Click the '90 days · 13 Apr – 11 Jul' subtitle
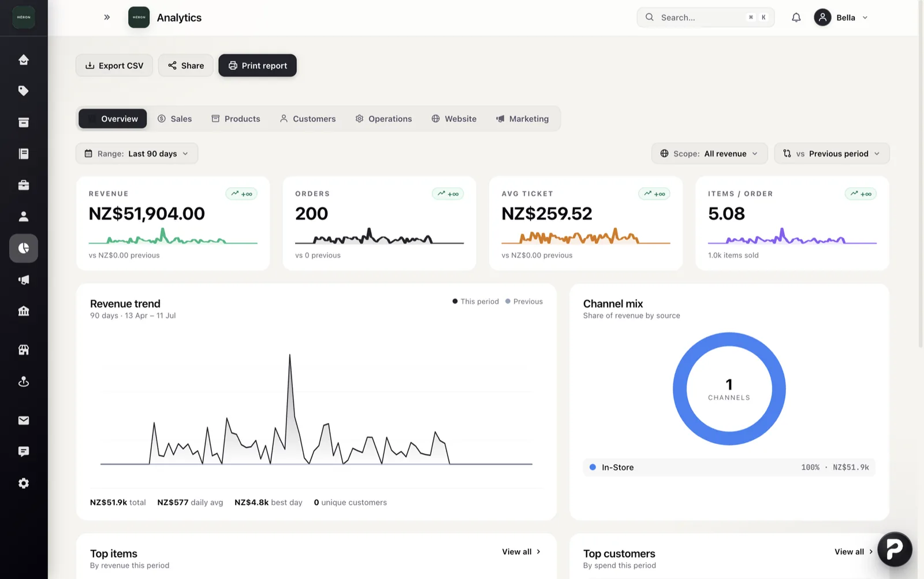The image size is (924, 579). (x=133, y=316)
